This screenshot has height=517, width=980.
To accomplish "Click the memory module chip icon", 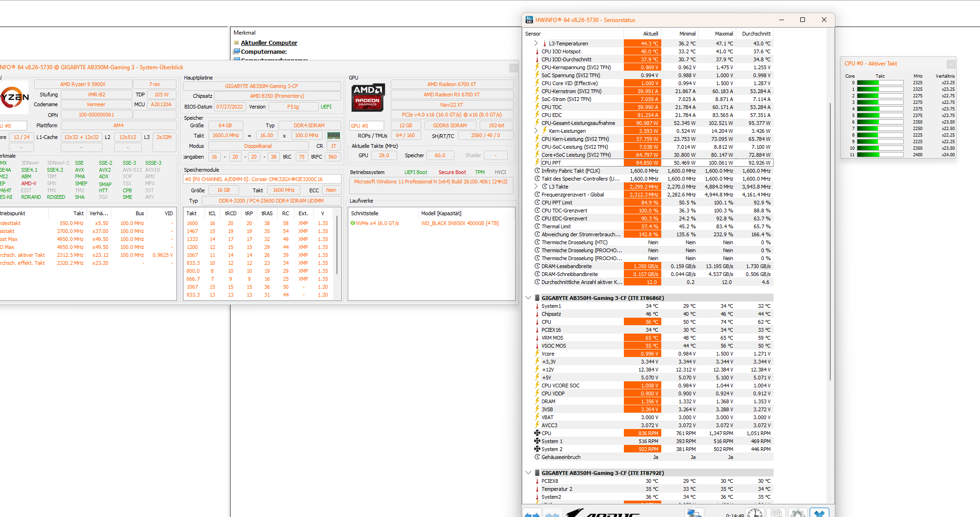I will [334, 136].
